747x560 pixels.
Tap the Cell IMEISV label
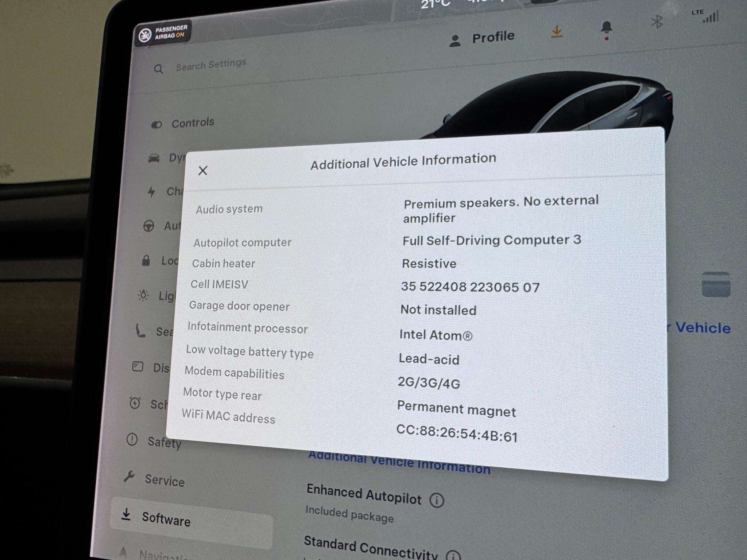(x=219, y=284)
